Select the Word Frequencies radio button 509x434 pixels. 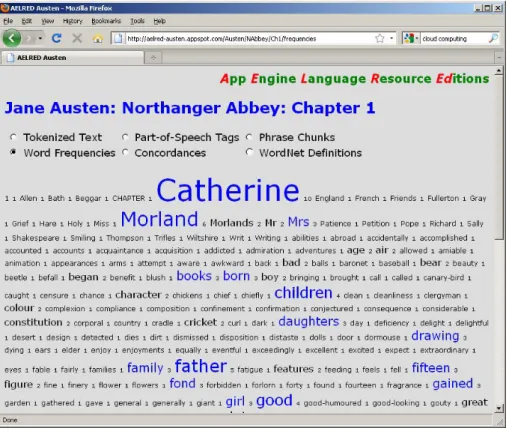point(13,152)
